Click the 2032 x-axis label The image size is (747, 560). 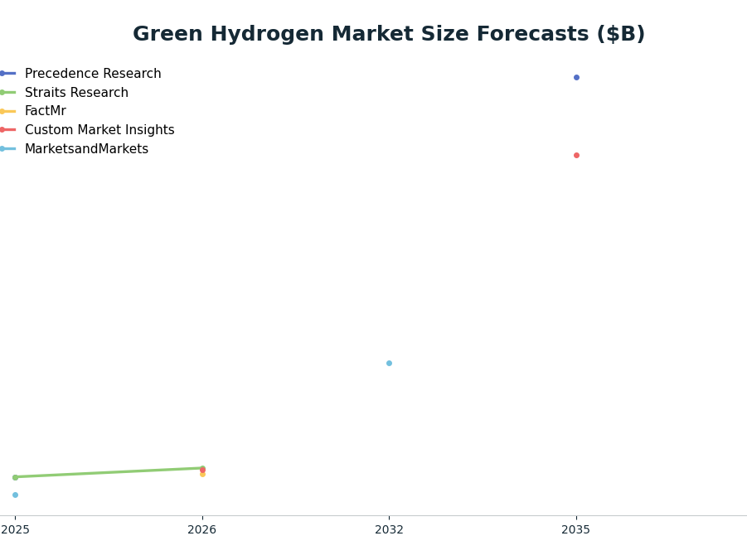point(389,529)
